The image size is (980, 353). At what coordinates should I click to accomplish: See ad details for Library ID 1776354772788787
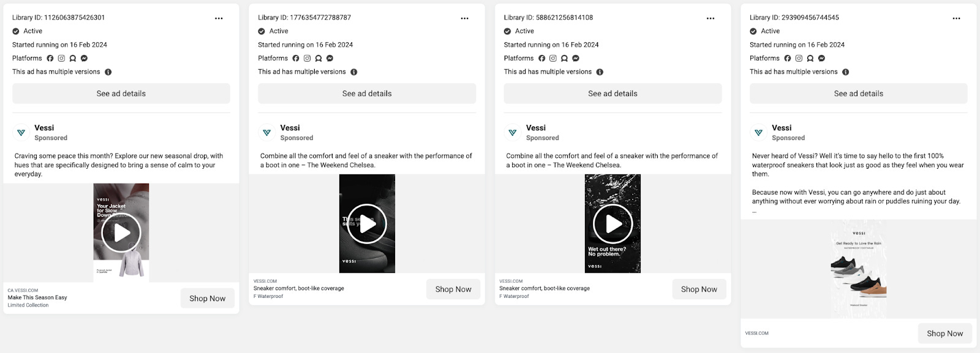(x=367, y=94)
